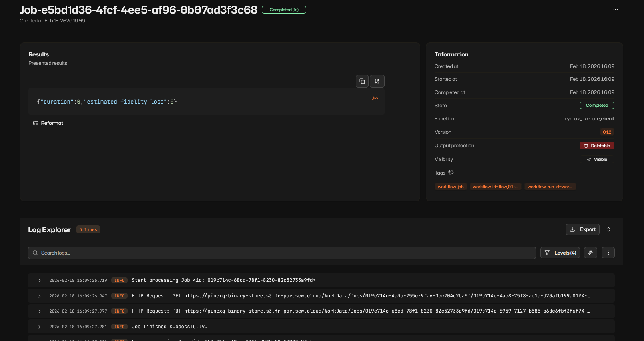Click the sort icon beside the results copy button
This screenshot has width=644, height=341.
click(x=377, y=81)
